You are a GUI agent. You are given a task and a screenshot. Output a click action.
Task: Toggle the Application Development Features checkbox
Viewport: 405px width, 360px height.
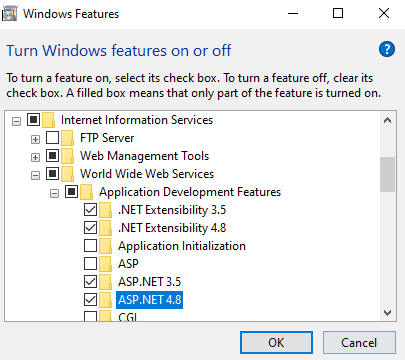[x=71, y=191]
